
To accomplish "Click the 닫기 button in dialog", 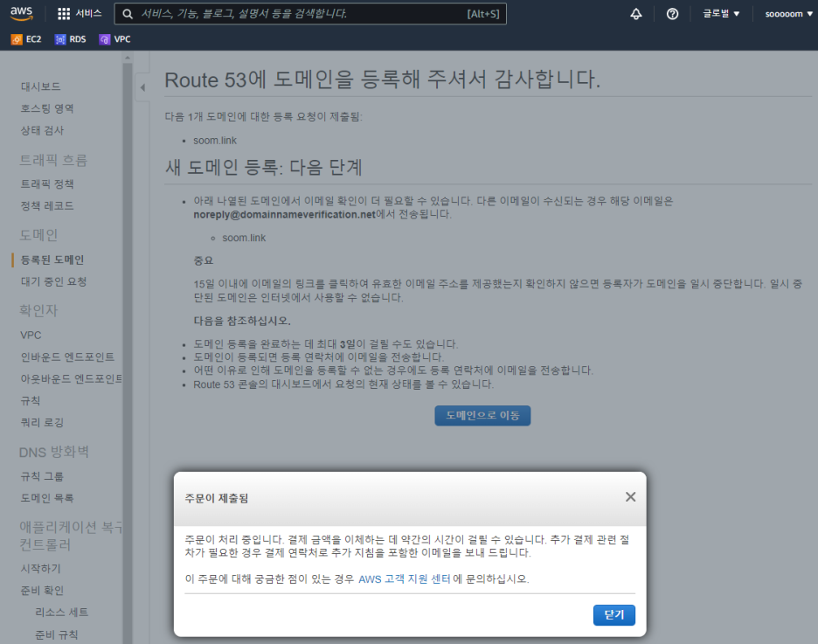I will tap(614, 615).
